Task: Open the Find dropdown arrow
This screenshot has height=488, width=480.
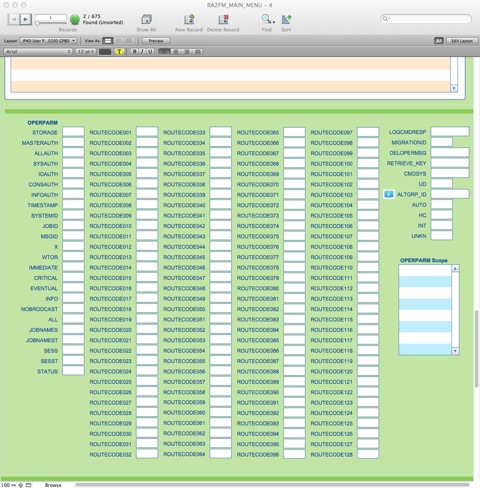Action: (x=274, y=22)
